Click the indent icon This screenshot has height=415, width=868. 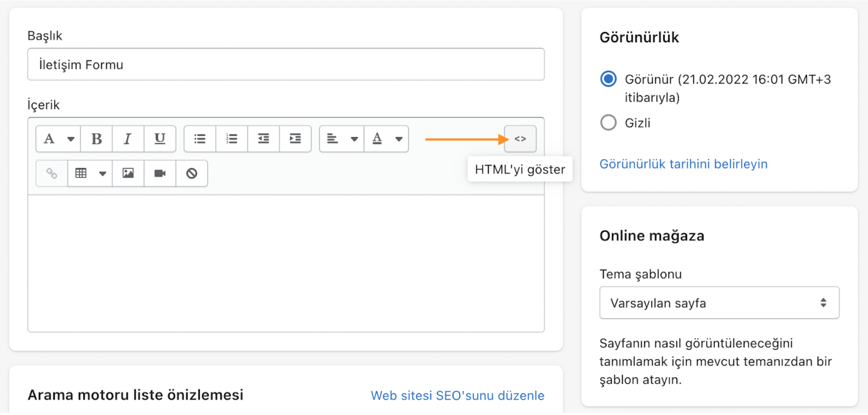(x=295, y=139)
